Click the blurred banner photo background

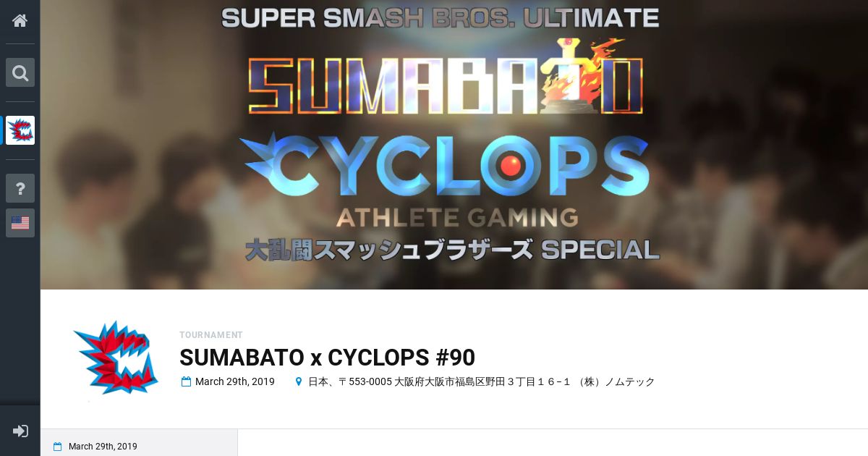pos(759,145)
